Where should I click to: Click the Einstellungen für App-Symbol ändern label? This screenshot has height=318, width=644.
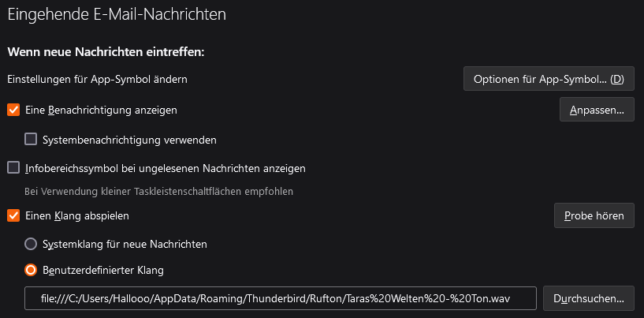click(97, 79)
